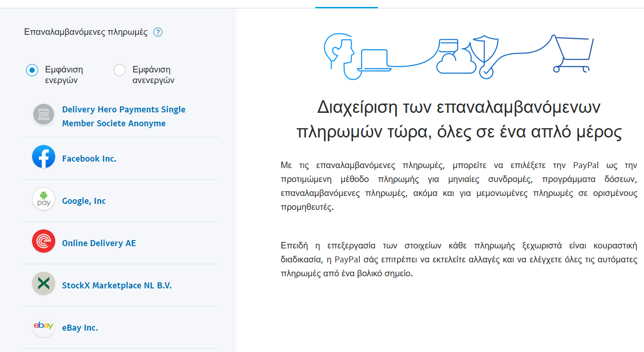Screen dimensions: 644x352
Task: Click the shopping cart illustration
Action: [x=572, y=53]
